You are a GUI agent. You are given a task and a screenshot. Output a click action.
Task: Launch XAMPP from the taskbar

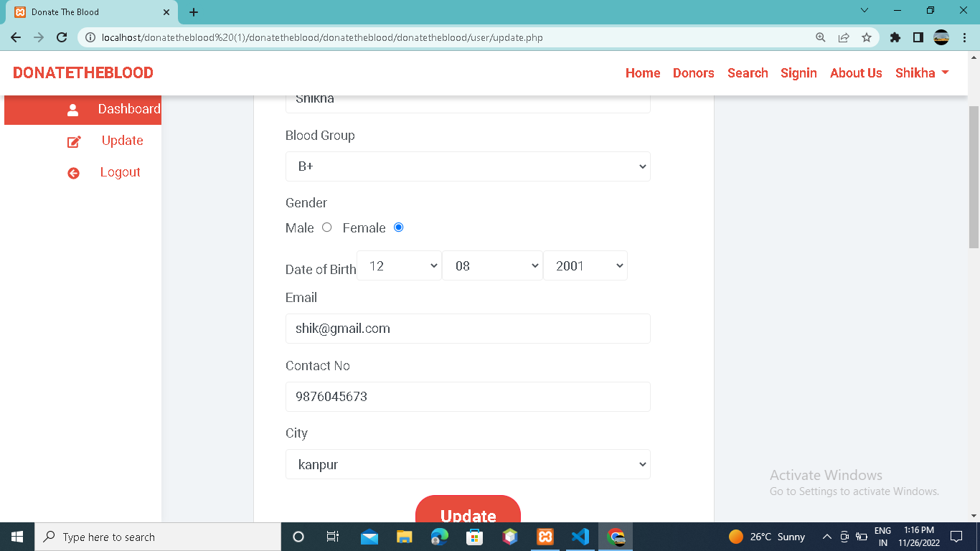point(545,536)
